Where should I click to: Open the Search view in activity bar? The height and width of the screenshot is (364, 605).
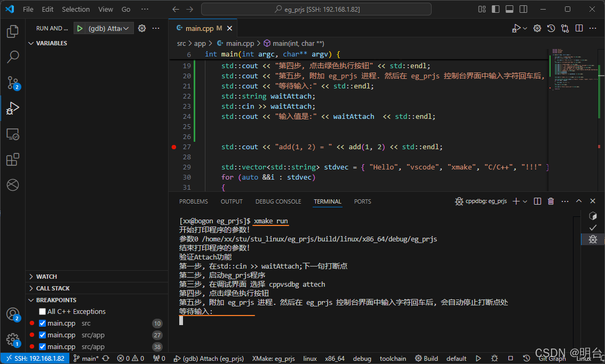point(13,56)
